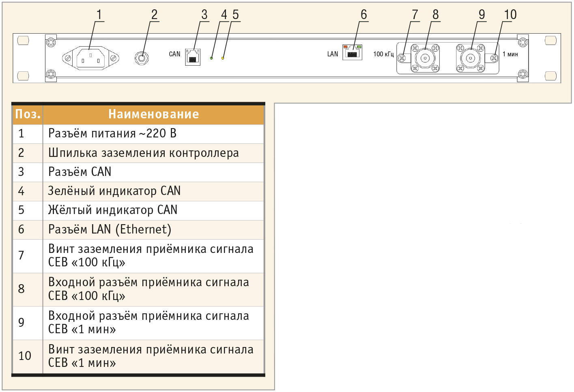The height and width of the screenshot is (392, 574).
Task: Click the Наименование column header
Action: coord(153,114)
